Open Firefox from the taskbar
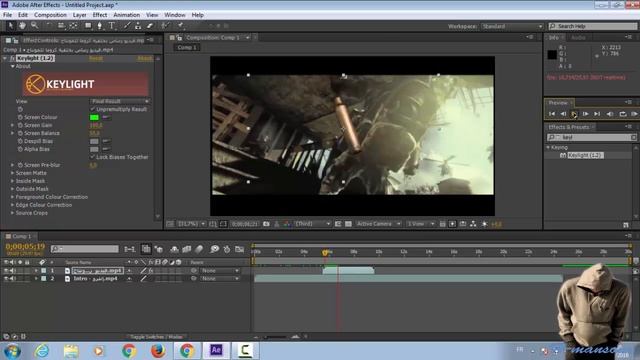The width and height of the screenshot is (640, 360). click(x=158, y=351)
